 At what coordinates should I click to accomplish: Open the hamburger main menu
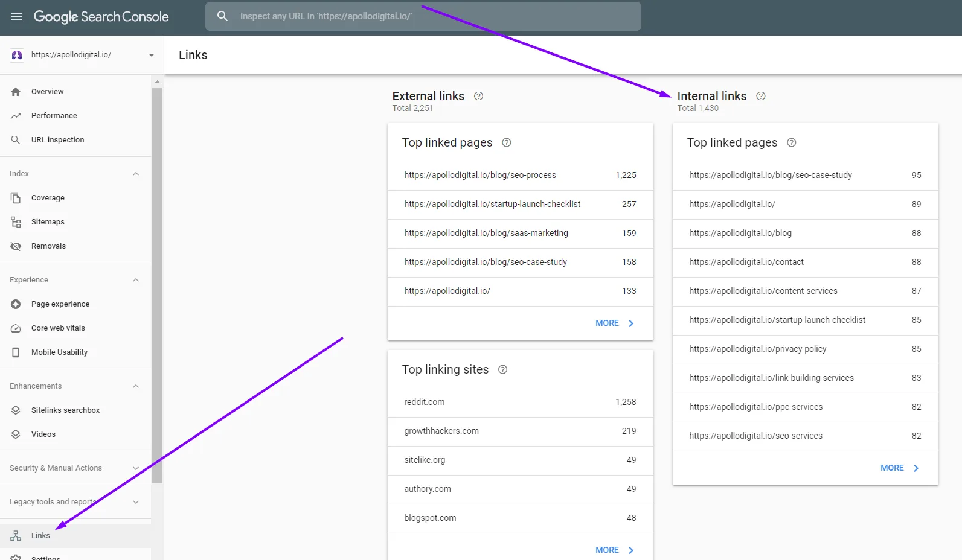(x=17, y=16)
